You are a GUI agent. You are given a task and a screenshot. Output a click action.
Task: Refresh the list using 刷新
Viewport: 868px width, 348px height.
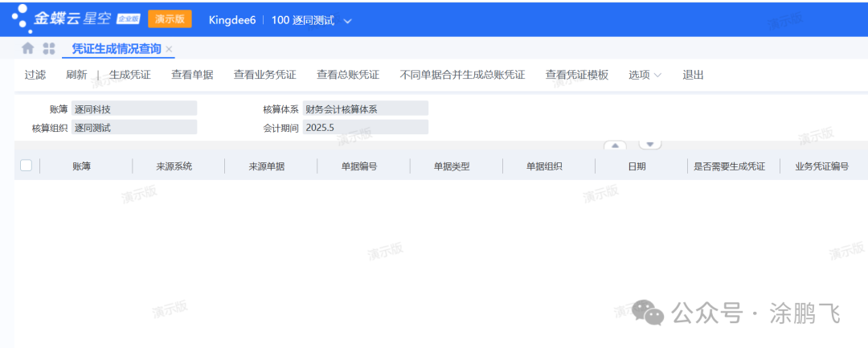tap(76, 75)
